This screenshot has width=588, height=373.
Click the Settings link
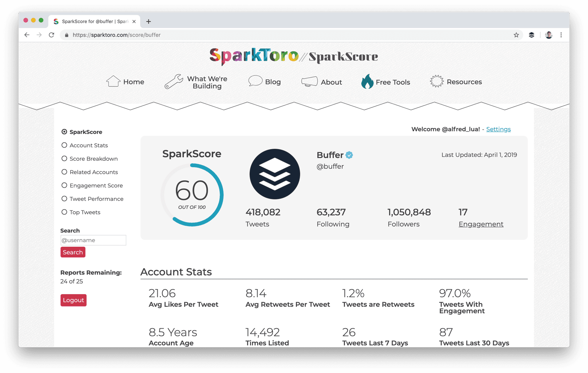click(x=498, y=129)
